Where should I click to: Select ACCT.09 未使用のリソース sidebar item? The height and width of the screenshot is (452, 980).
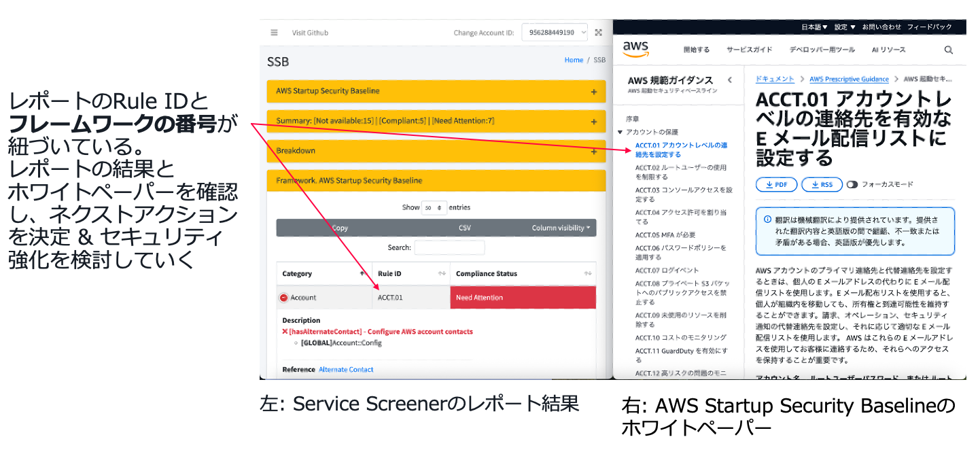pyautogui.click(x=681, y=319)
